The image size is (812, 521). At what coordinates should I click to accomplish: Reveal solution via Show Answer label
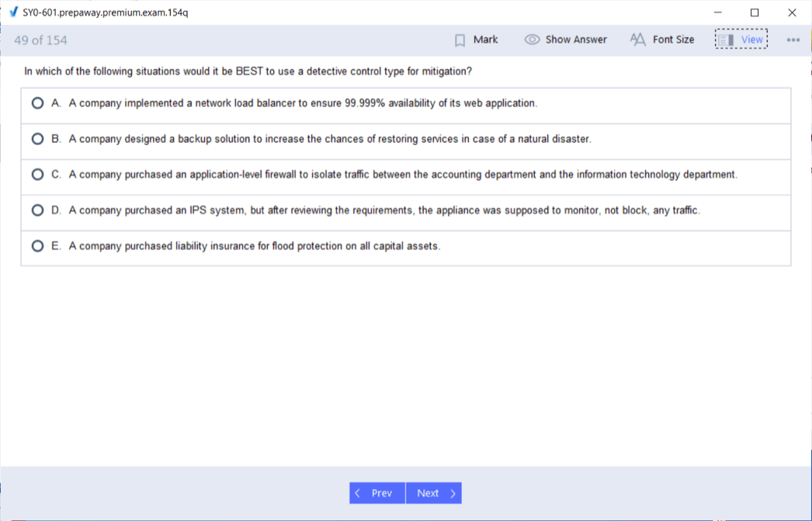pos(576,40)
